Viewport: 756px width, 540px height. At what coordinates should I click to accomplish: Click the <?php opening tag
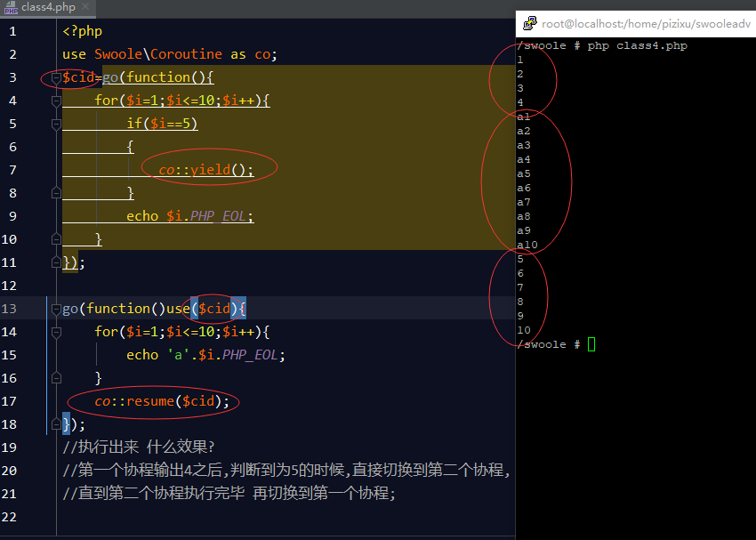click(x=82, y=31)
